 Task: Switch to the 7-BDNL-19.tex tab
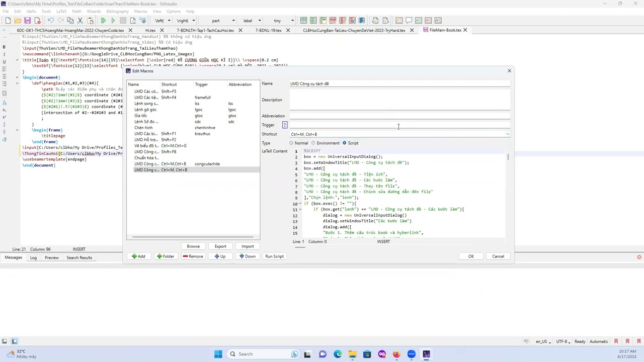(x=268, y=30)
